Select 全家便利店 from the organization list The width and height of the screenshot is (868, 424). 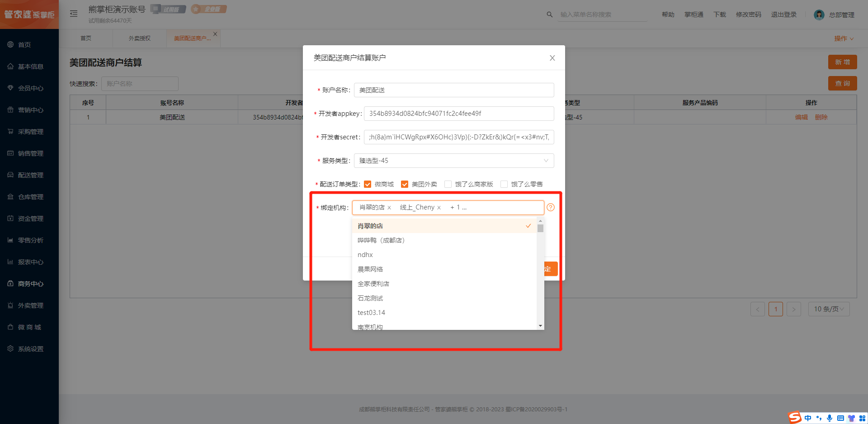coord(444,284)
